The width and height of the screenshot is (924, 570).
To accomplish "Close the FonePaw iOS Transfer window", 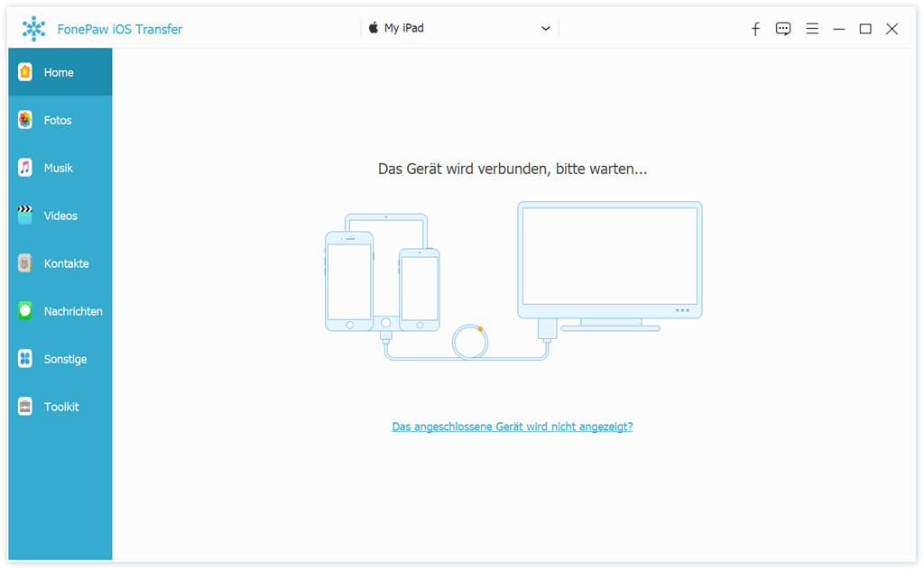I will 892,29.
